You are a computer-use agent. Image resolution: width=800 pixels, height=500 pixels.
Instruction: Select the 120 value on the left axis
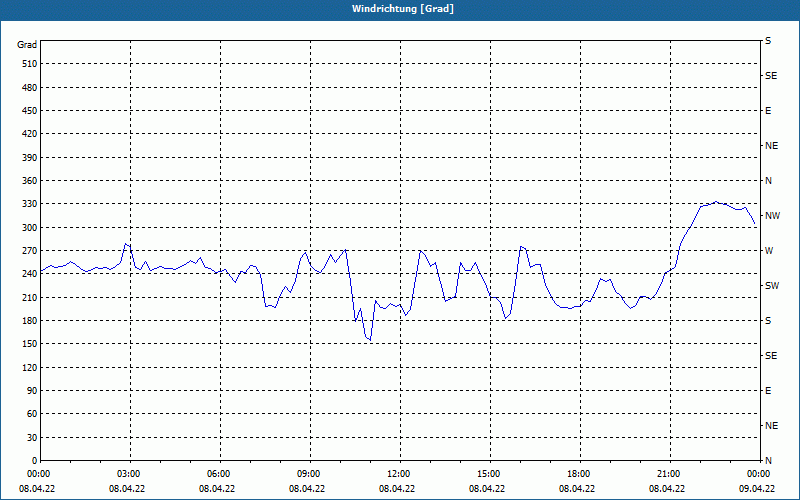pyautogui.click(x=30, y=367)
